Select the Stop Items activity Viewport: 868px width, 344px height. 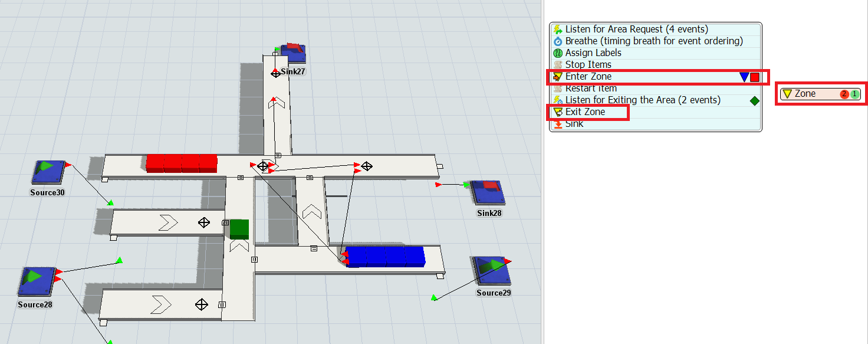[x=588, y=65]
